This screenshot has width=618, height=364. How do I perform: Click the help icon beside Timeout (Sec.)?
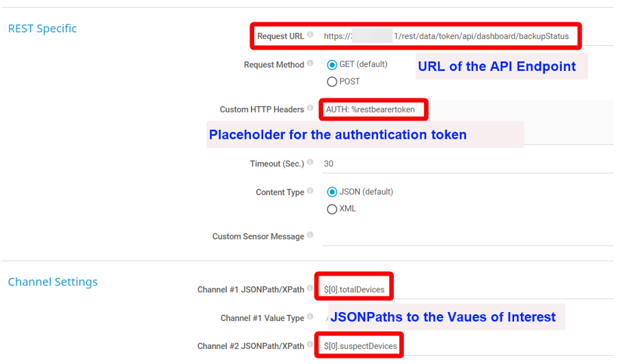[x=310, y=163]
